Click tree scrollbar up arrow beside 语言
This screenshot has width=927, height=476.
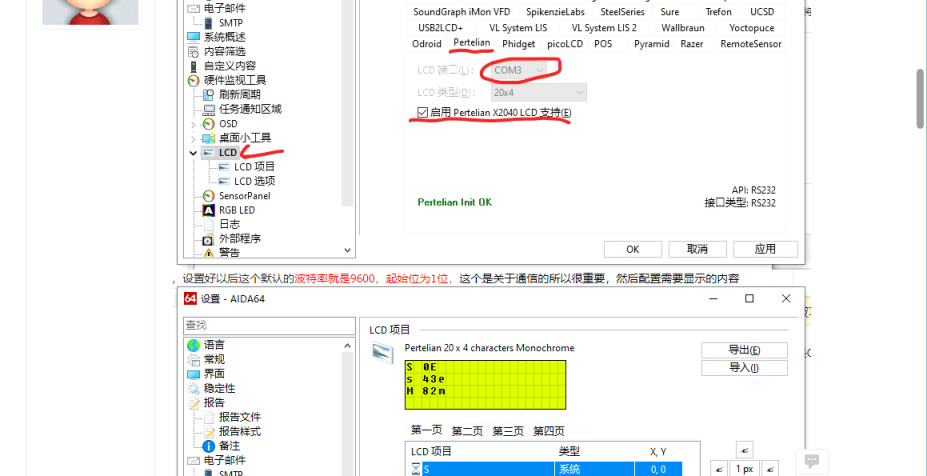(348, 345)
